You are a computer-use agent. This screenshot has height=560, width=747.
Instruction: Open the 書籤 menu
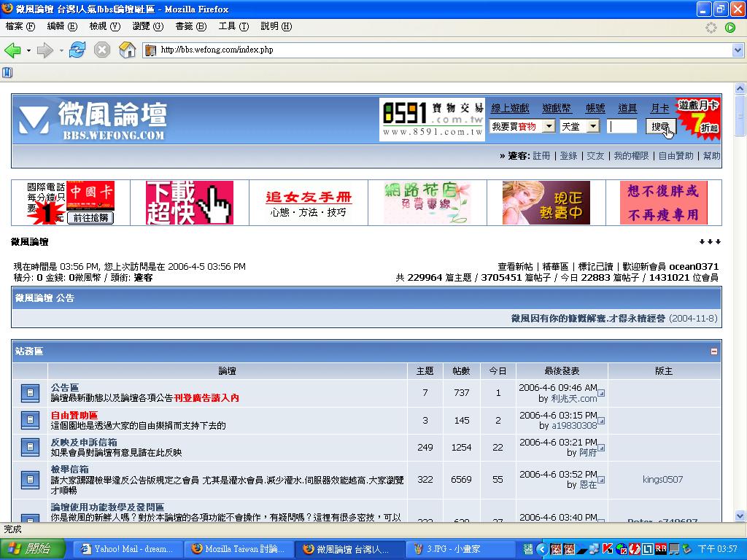click(x=190, y=26)
